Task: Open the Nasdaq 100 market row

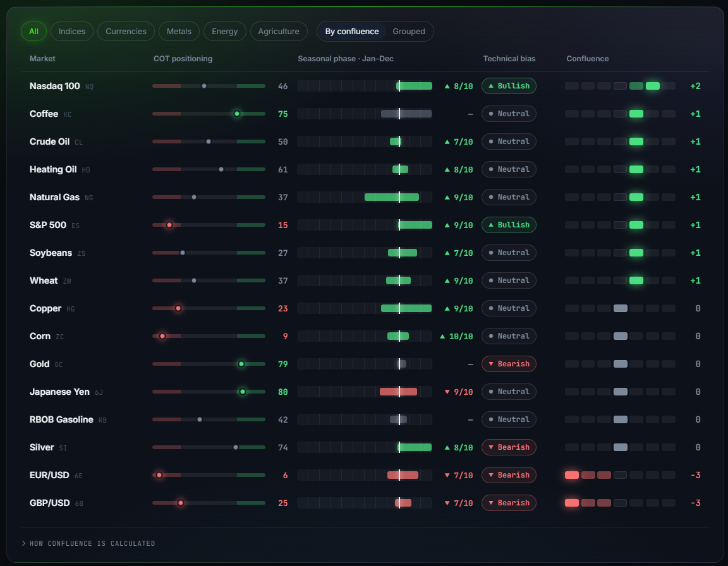Action: click(x=365, y=86)
